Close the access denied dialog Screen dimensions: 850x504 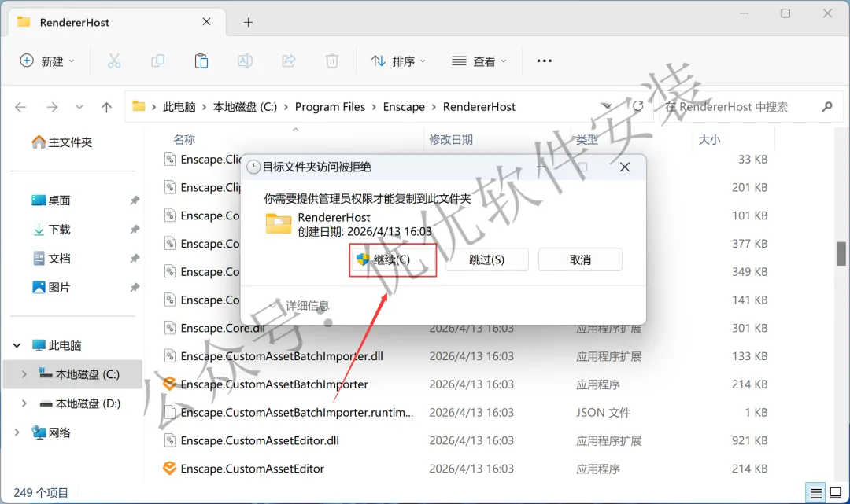(624, 167)
